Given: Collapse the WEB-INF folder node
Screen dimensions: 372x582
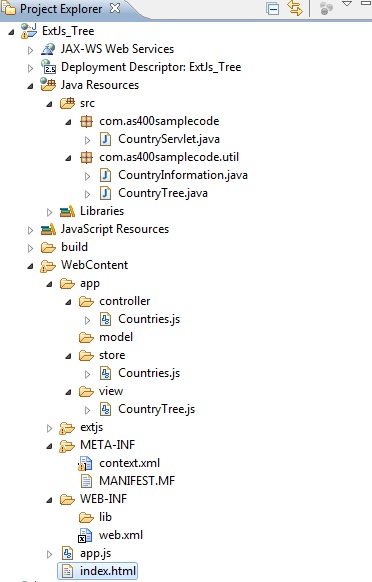Looking at the screenshot, I should click(49, 500).
